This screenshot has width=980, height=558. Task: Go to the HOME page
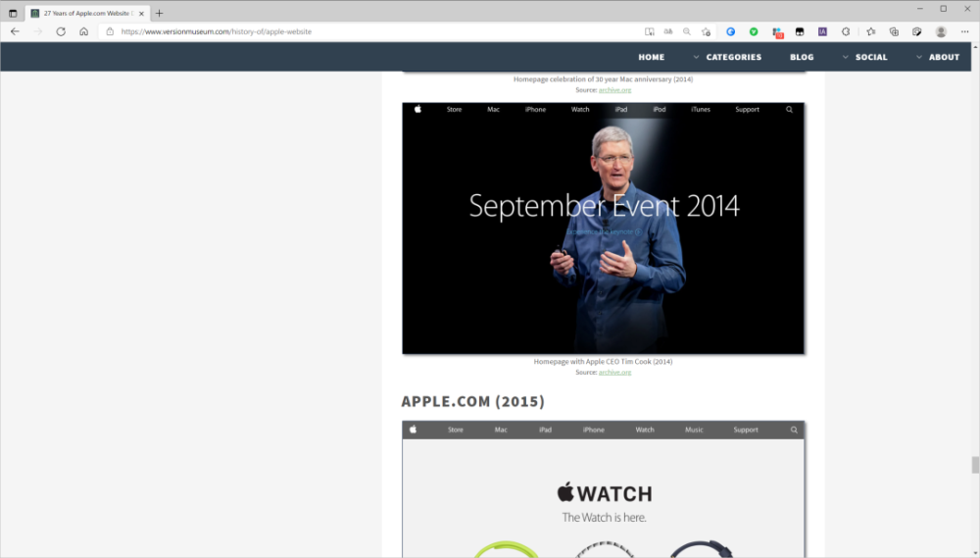(x=652, y=57)
